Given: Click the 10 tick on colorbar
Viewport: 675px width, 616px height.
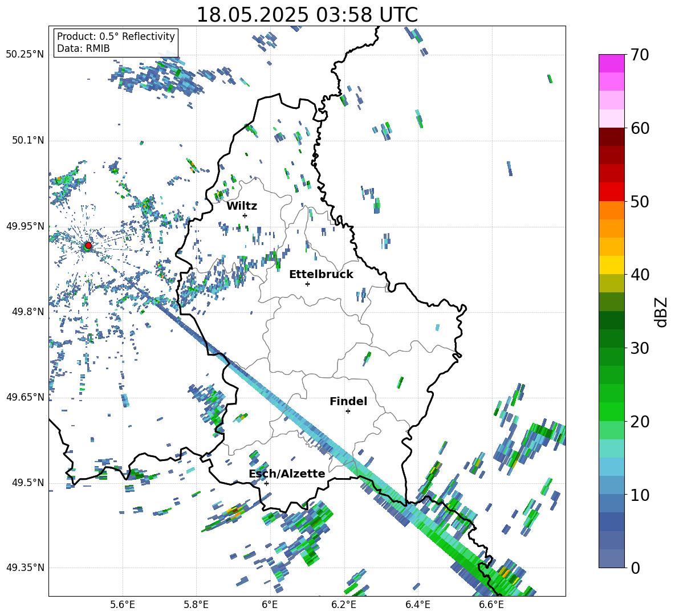Looking at the screenshot, I should click(x=640, y=495).
